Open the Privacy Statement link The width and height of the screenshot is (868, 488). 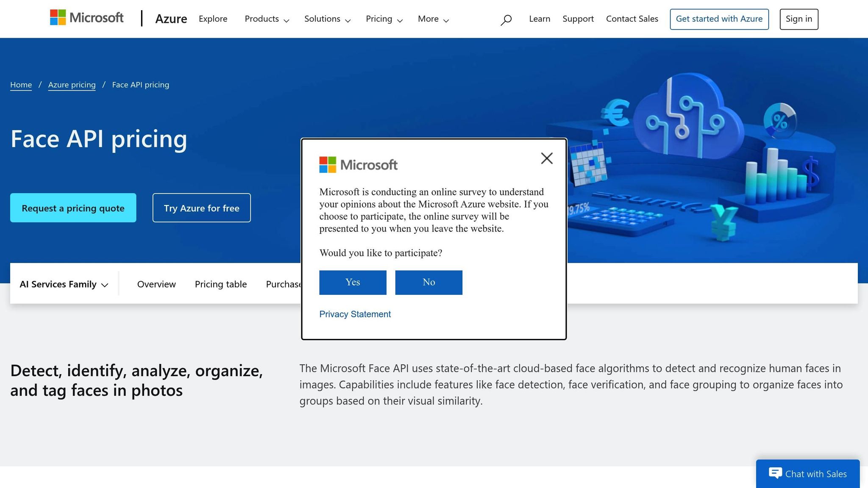[355, 314]
